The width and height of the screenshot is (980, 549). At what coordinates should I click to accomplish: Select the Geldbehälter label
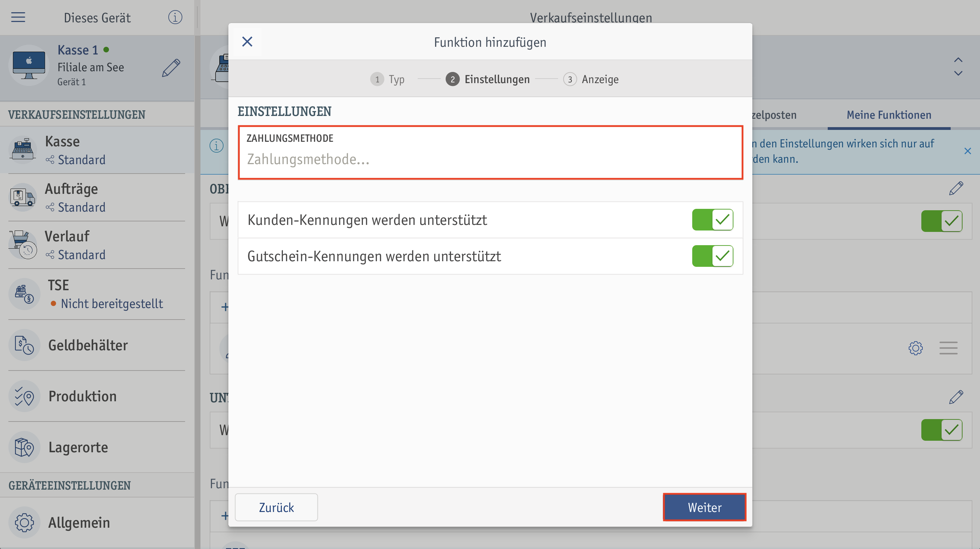[88, 345]
